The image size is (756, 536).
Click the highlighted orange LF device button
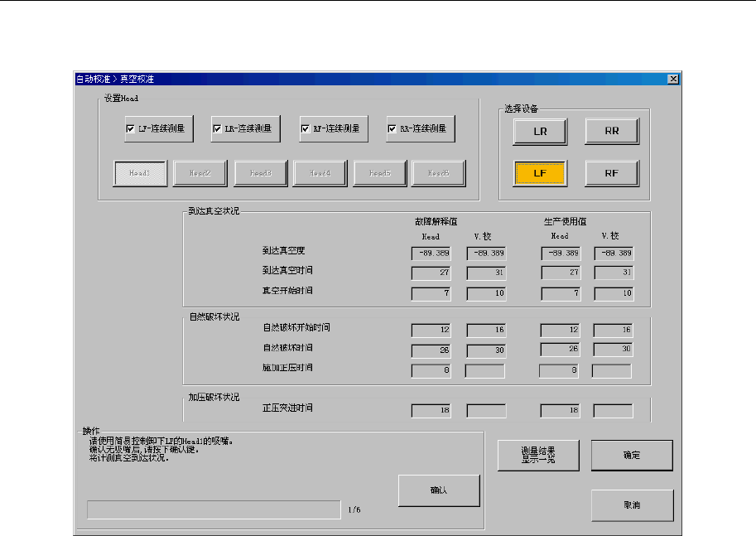pos(539,172)
